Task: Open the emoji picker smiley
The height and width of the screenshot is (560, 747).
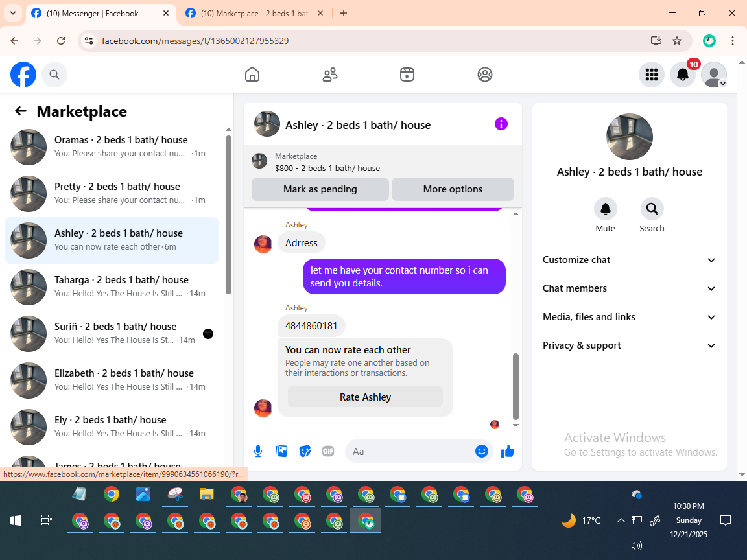Action: [x=482, y=451]
